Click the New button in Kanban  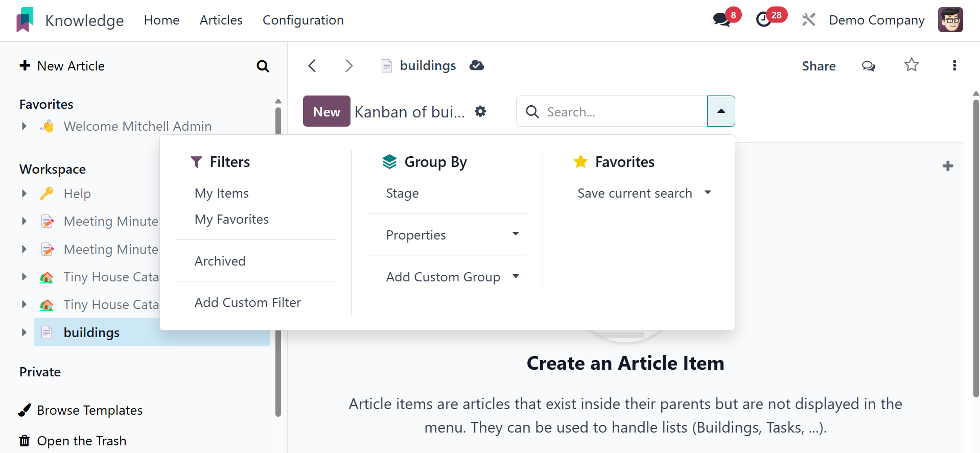coord(326,111)
